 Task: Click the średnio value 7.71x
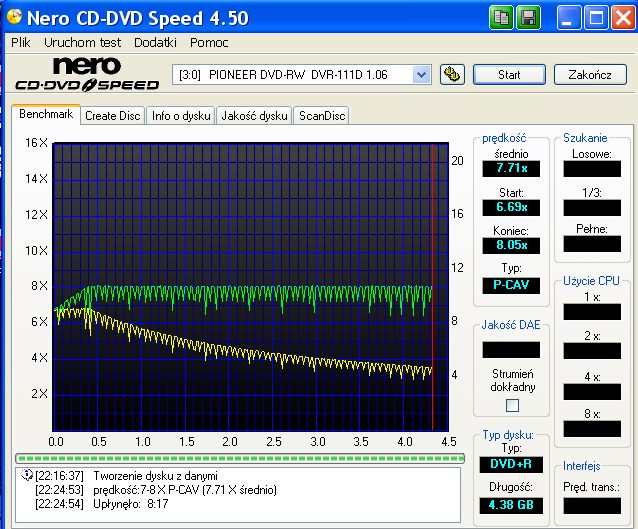point(511,168)
